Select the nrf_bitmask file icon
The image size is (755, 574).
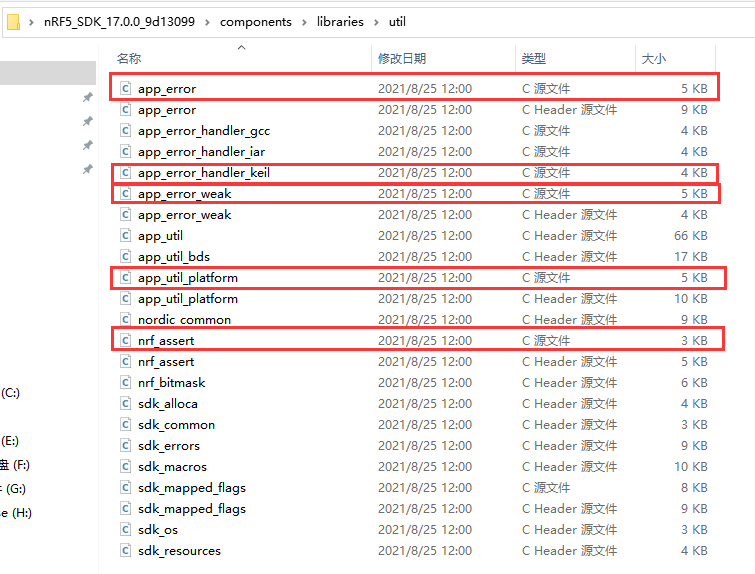click(x=125, y=382)
